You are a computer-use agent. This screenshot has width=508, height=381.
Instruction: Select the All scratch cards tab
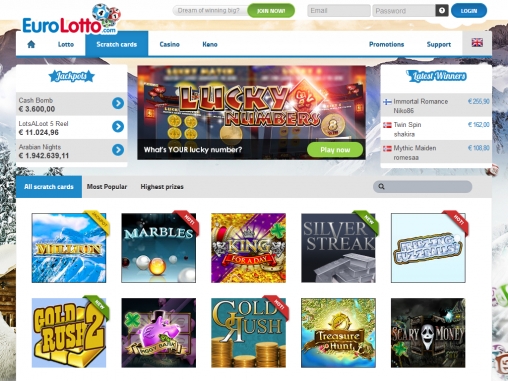pos(49,187)
